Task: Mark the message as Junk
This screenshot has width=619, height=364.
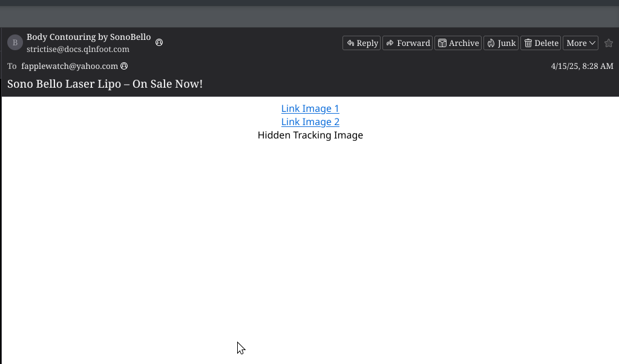Action: (501, 43)
